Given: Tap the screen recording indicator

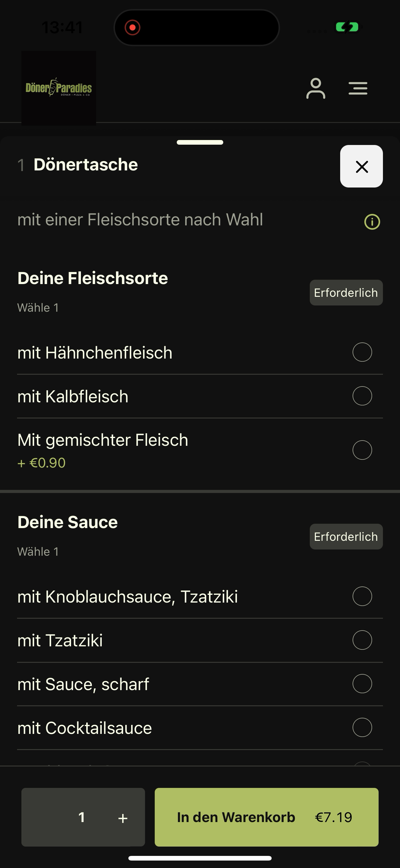Looking at the screenshot, I should pyautogui.click(x=132, y=27).
